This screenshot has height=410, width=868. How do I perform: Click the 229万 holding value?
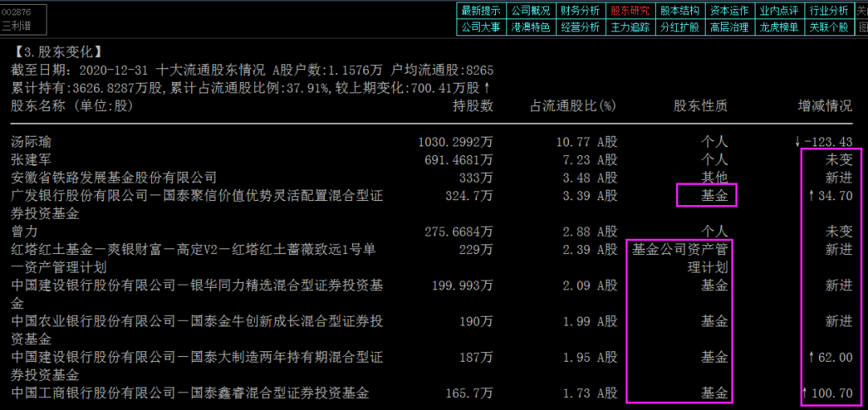click(476, 249)
